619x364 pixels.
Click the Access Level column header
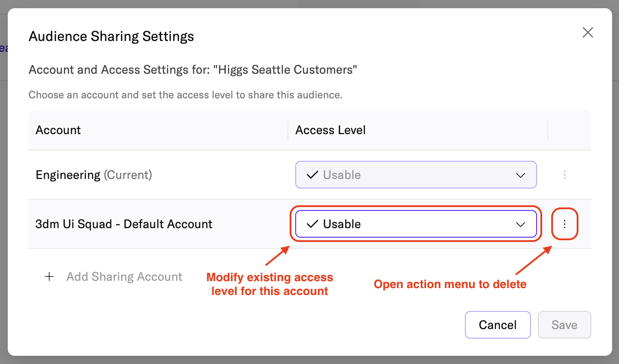pyautogui.click(x=330, y=130)
